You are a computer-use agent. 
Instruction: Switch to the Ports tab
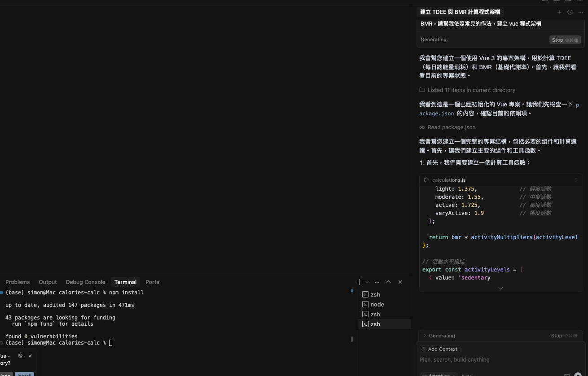[x=152, y=282]
